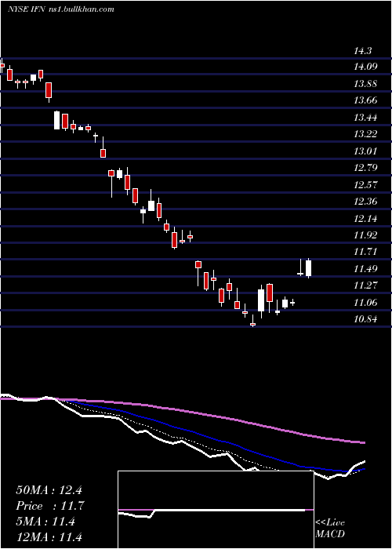Click the Price : 11.7 readout
This screenshot has height=549, width=392.
[x=50, y=506]
